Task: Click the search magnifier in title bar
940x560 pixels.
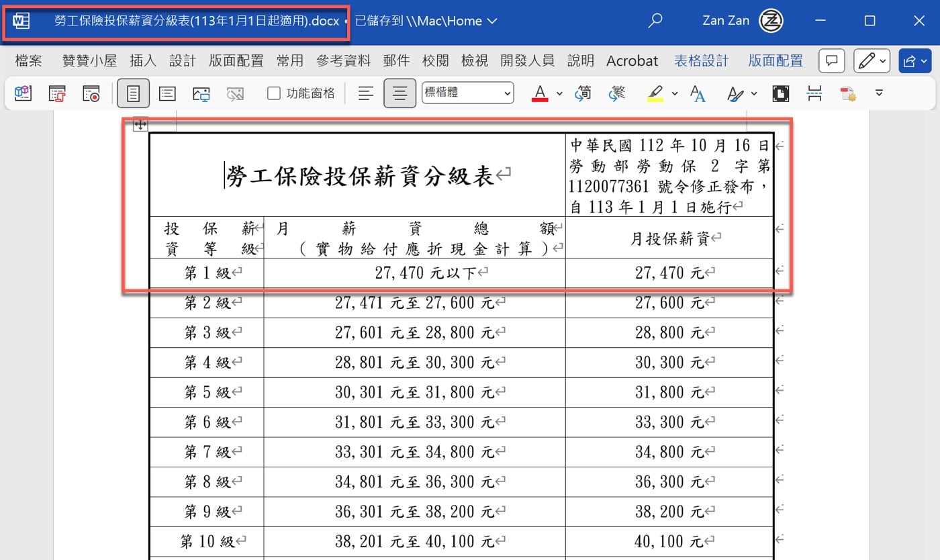Action: click(655, 21)
